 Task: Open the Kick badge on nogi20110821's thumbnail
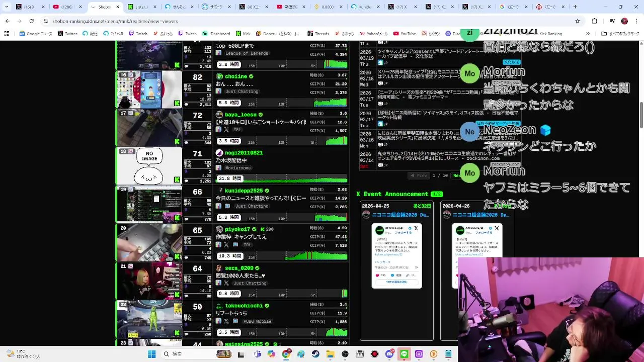point(177,179)
